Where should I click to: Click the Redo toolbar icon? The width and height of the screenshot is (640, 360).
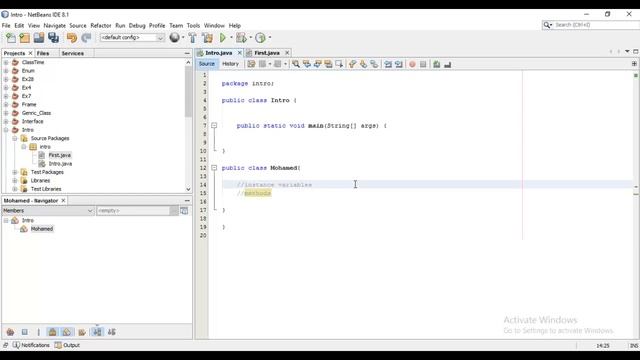86,38
